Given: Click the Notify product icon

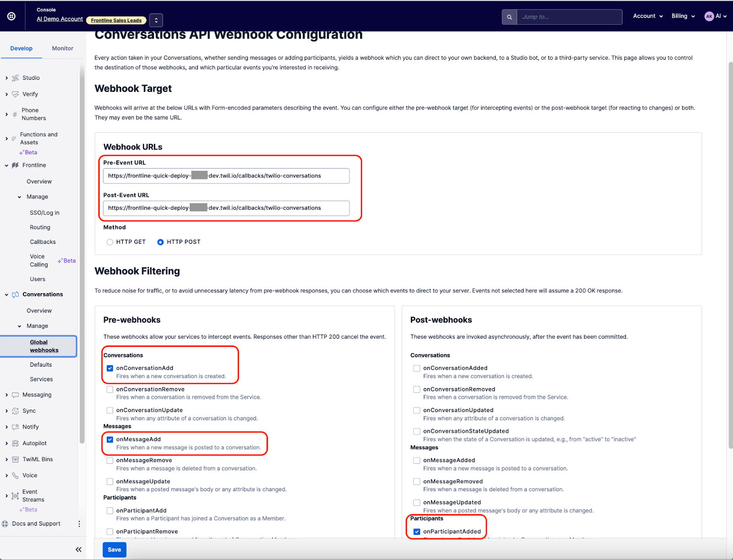Looking at the screenshot, I should tap(16, 427).
